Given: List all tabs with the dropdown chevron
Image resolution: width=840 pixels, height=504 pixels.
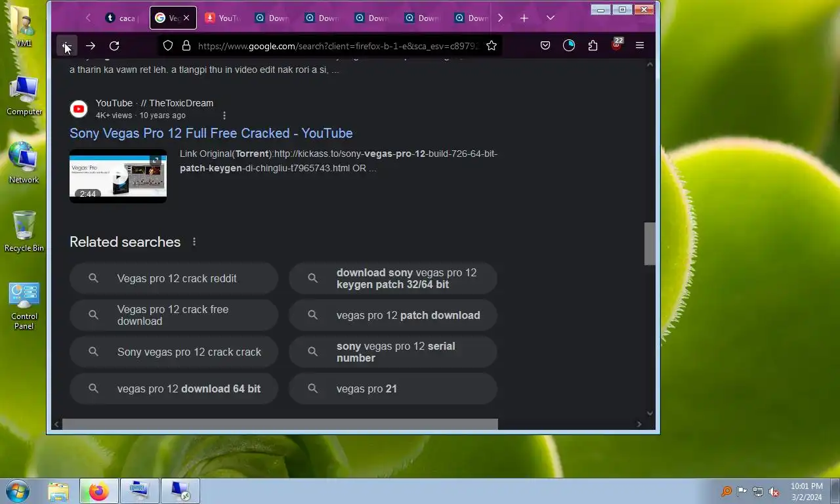Looking at the screenshot, I should [551, 18].
